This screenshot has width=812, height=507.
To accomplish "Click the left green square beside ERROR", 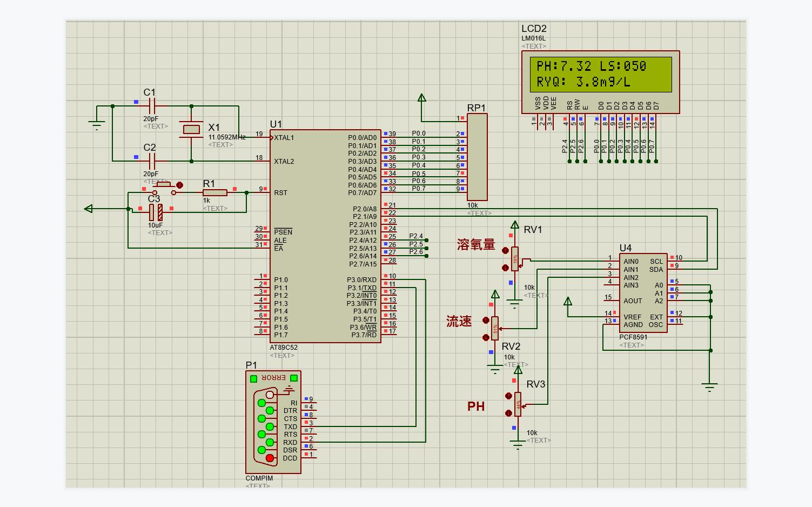I will coord(253,378).
